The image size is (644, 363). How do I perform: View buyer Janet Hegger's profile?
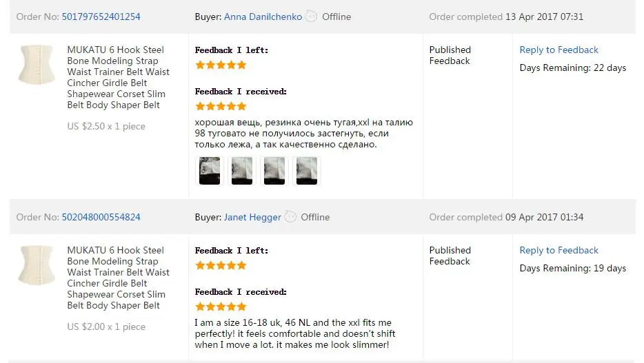tap(252, 217)
